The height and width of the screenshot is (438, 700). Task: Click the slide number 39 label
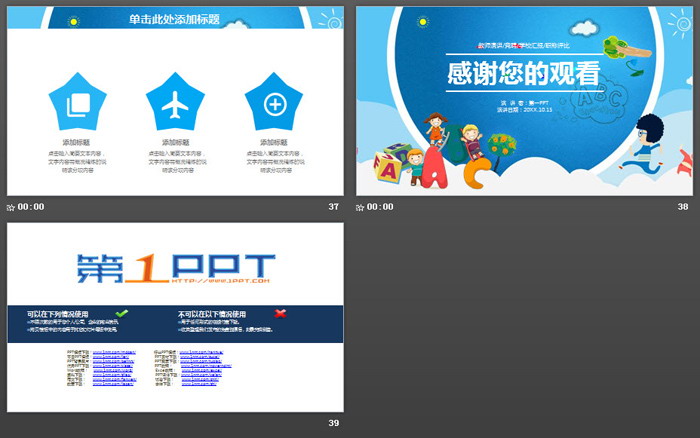tap(334, 424)
